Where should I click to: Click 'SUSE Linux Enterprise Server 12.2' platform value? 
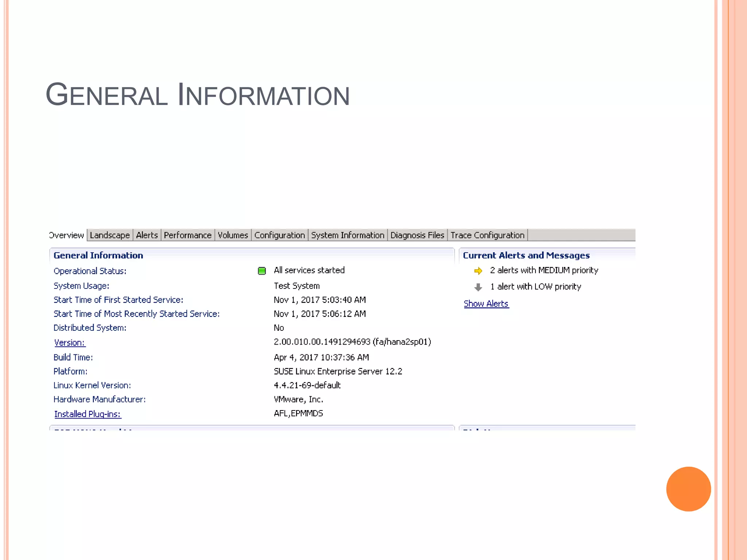click(x=338, y=371)
